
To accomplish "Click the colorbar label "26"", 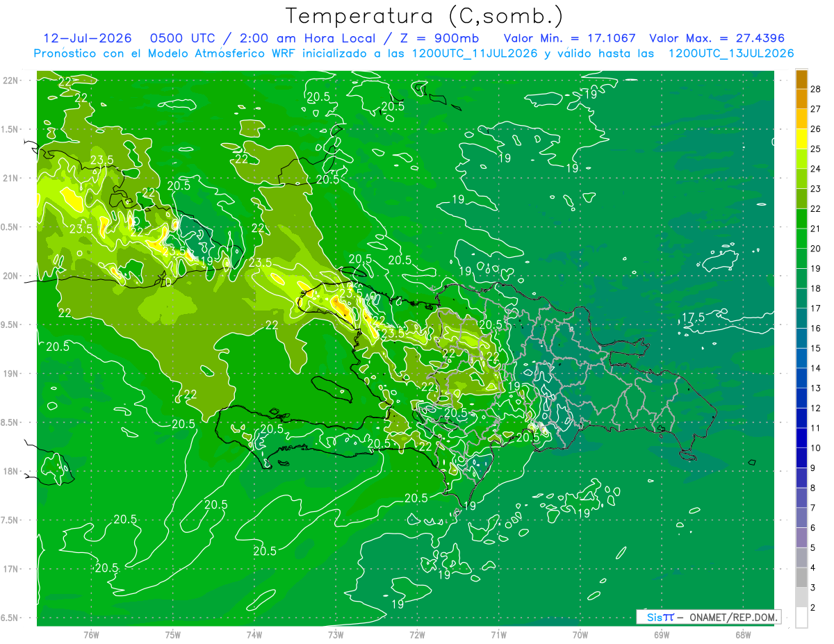I will pos(817,129).
